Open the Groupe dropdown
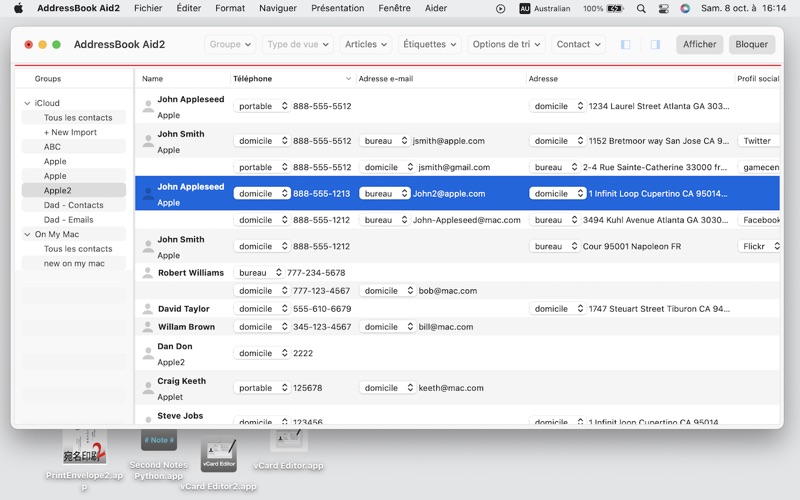Screen dimensions: 800x500 (x=230, y=44)
